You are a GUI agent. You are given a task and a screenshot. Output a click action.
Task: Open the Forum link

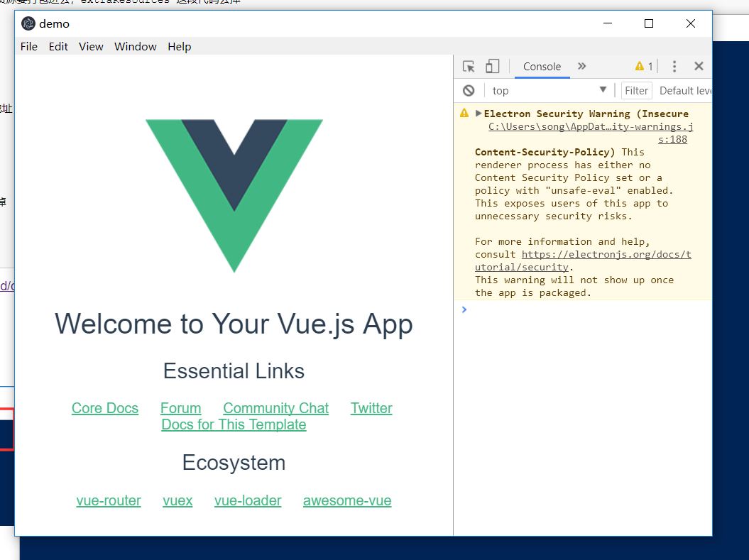(180, 408)
